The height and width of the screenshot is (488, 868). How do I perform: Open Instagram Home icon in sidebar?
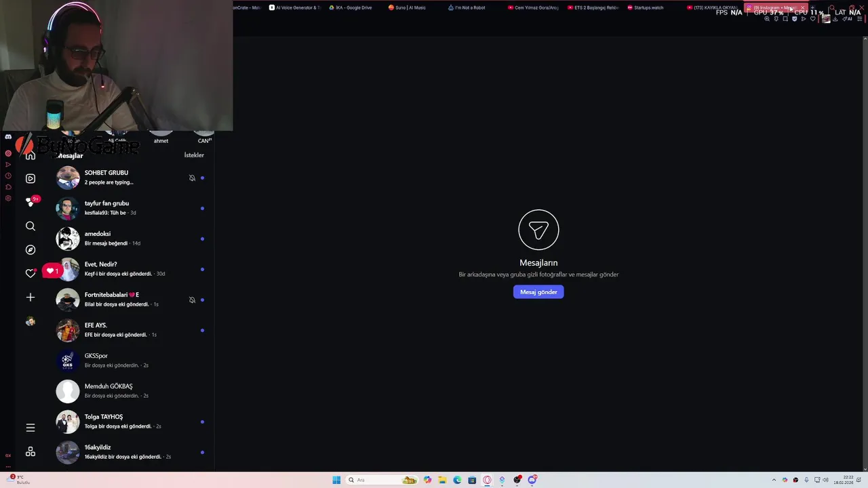[31, 156]
